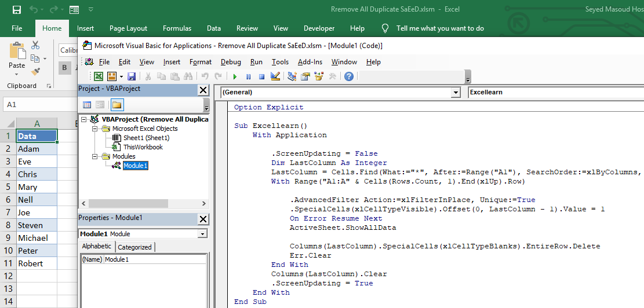Click the Undo icon in VBA toolbar
The height and width of the screenshot is (308, 644).
pos(205,76)
